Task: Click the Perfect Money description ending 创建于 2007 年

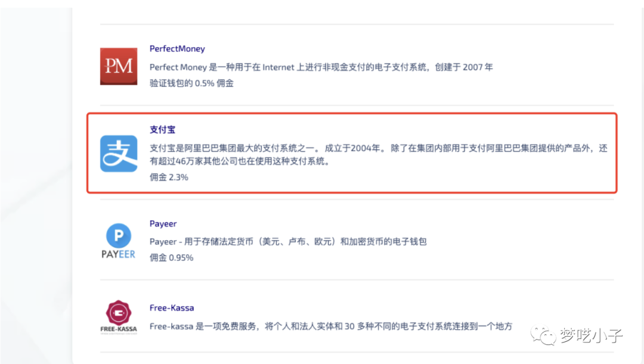Action: pos(321,67)
